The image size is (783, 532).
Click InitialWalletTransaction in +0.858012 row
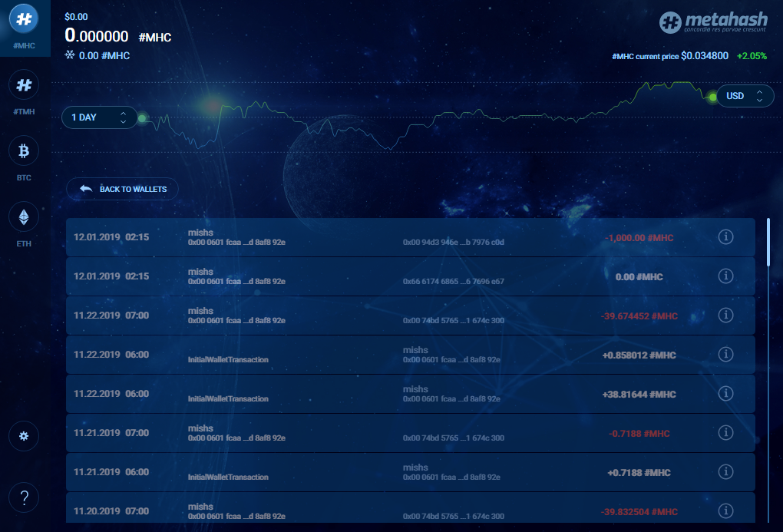pos(228,360)
